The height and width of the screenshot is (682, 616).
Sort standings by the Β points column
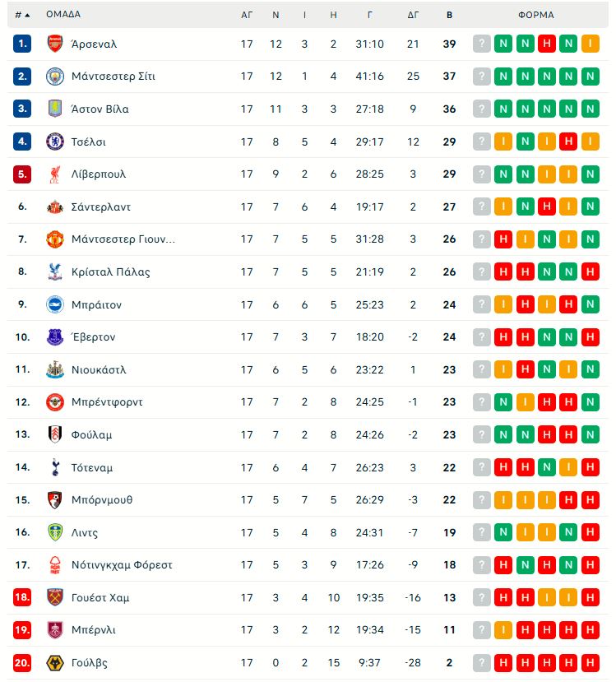click(450, 14)
